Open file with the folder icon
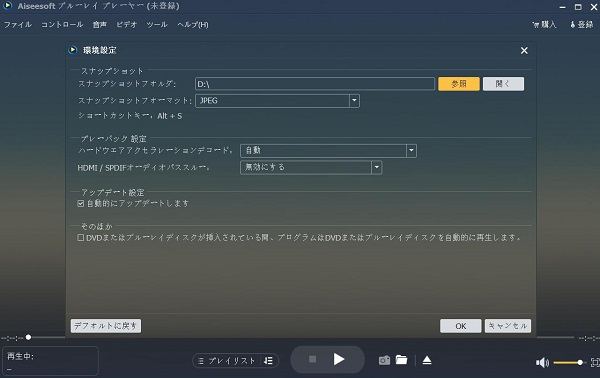The height and width of the screenshot is (378, 600). [401, 360]
